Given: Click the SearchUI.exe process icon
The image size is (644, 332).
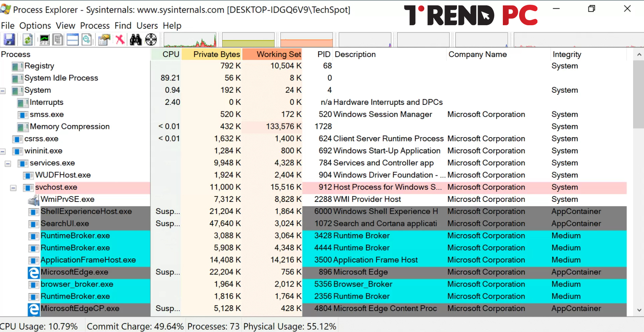Looking at the screenshot, I should click(34, 224).
